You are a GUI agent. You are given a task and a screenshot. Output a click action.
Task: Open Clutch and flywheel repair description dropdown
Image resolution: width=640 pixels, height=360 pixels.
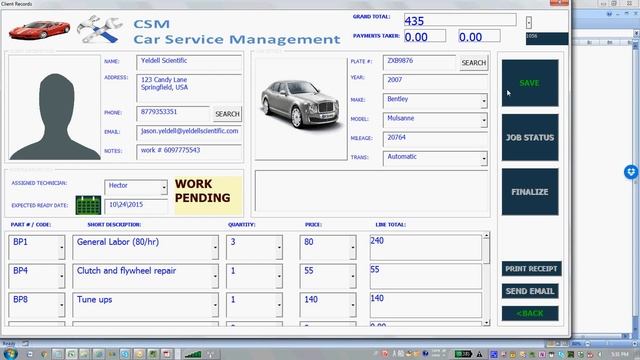click(x=215, y=276)
